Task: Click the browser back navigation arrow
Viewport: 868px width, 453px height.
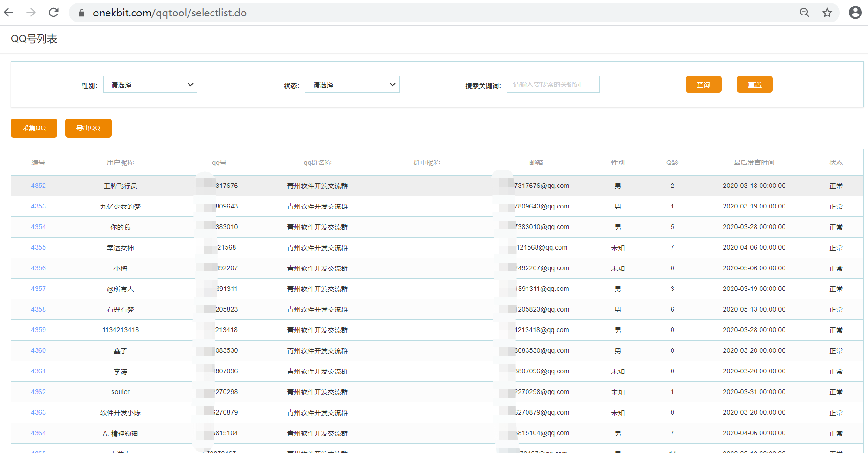Action: pos(8,13)
